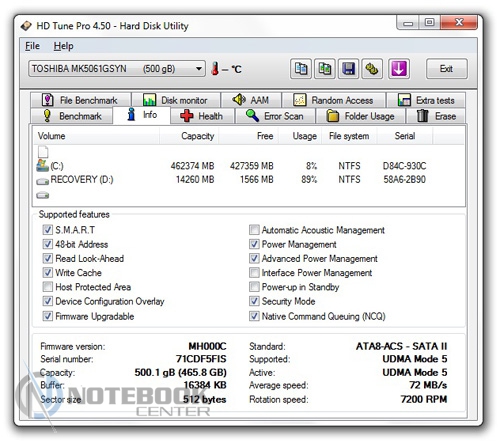Viewport: 500px width, 443px height.
Task: Switch to the Random Access tab
Action: (333, 100)
